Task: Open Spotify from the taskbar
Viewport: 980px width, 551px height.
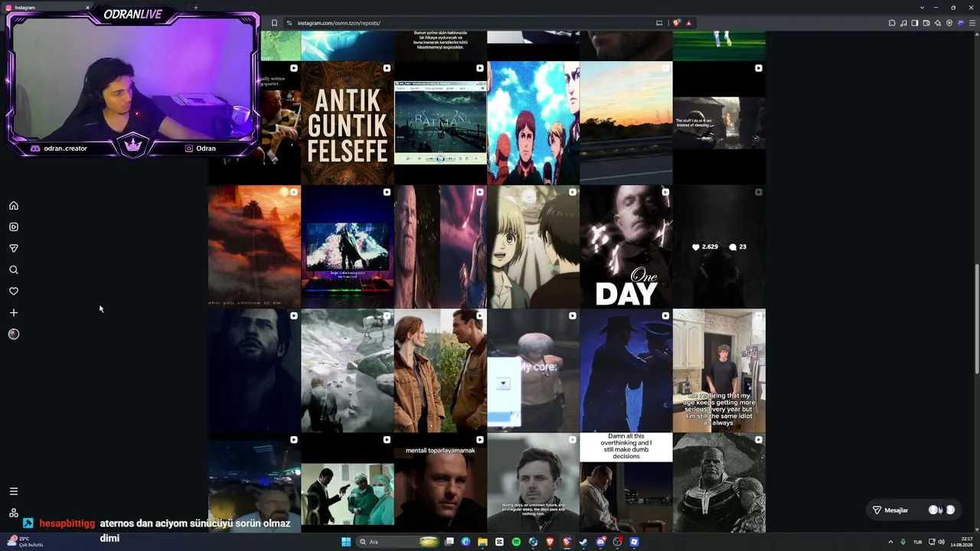Action: (516, 542)
